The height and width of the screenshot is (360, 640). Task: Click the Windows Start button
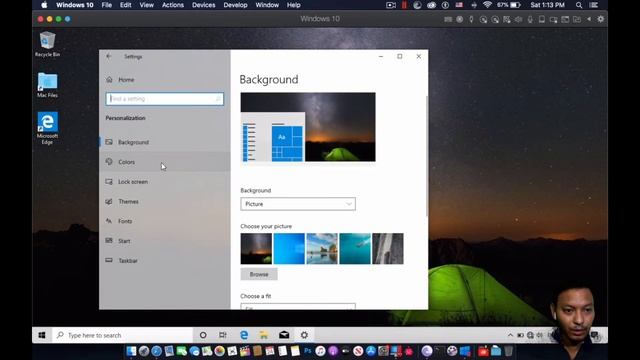pos(42,335)
